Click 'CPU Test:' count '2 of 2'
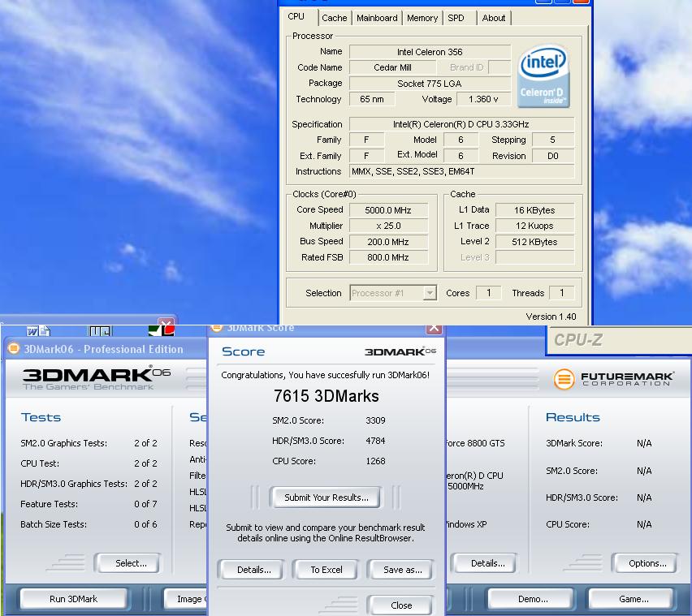This screenshot has height=616, width=692. coord(145,463)
